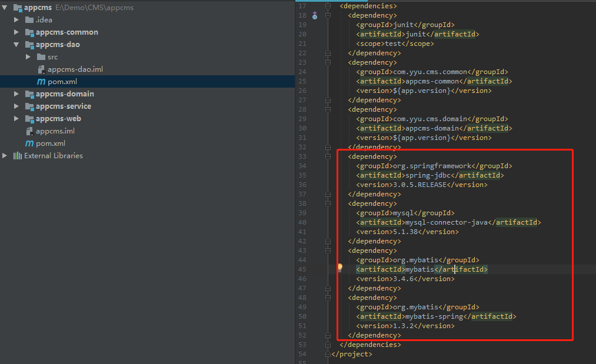Fold the mybatis dependency at line 43
This screenshot has width=596, height=364.
[x=328, y=251]
